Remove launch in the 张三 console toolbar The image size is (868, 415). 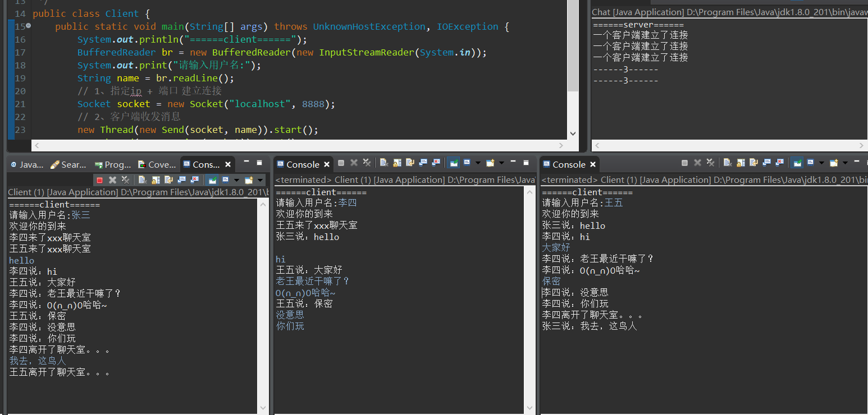coord(112,180)
